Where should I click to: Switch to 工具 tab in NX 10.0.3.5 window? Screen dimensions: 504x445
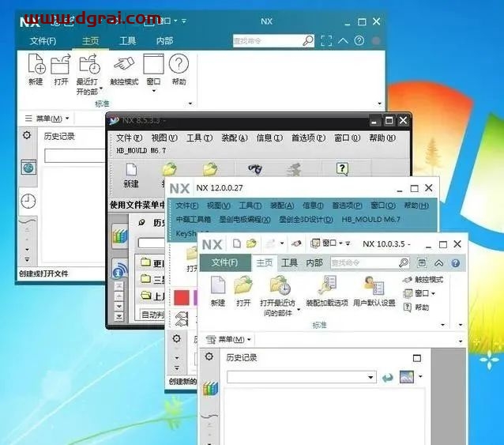tap(289, 263)
